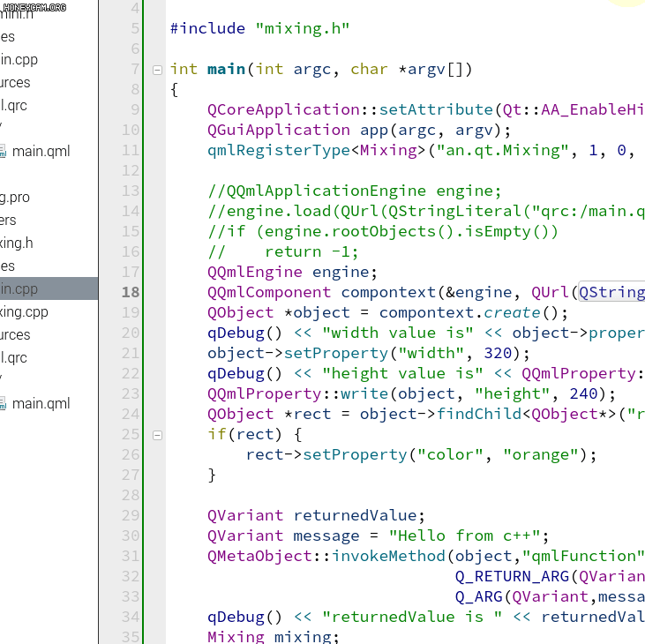Click line number 18 in the gutter
The width and height of the screenshot is (645, 644).
(130, 292)
